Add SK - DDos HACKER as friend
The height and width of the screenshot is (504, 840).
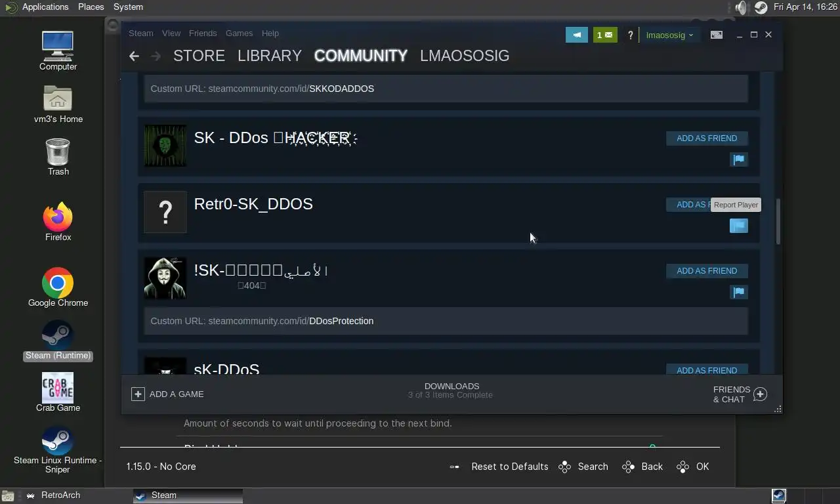[707, 138]
